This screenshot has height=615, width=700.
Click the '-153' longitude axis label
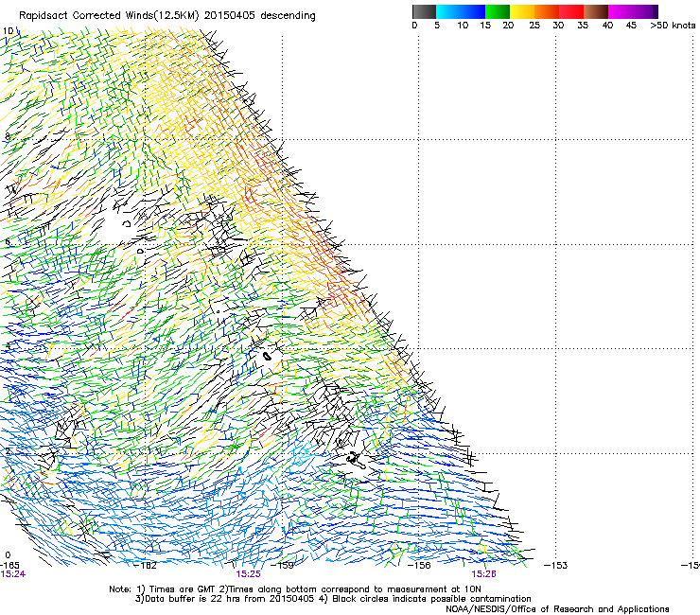(556, 566)
